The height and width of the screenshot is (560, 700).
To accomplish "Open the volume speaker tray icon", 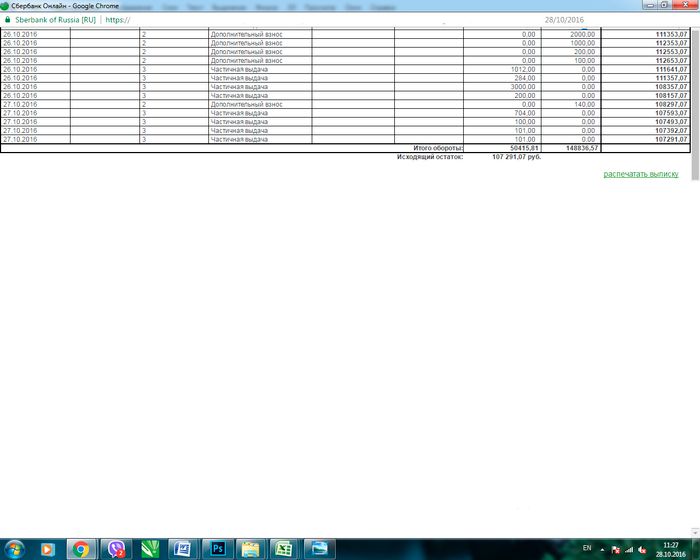I will 642,550.
